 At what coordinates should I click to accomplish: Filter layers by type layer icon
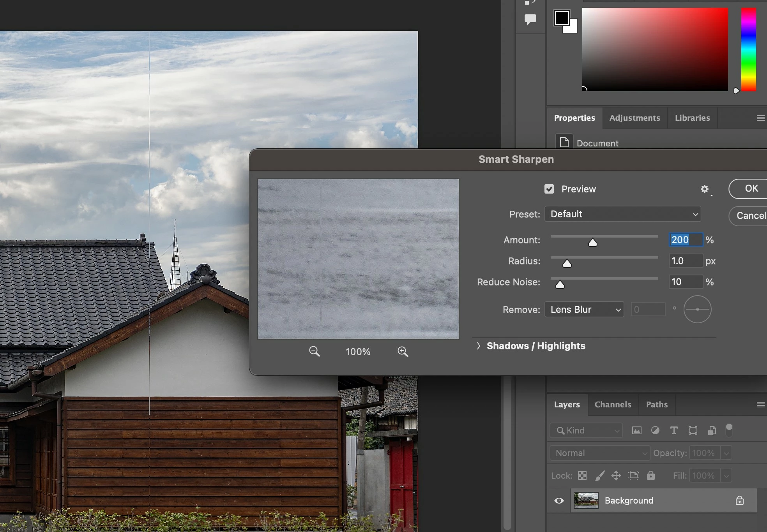click(x=673, y=430)
